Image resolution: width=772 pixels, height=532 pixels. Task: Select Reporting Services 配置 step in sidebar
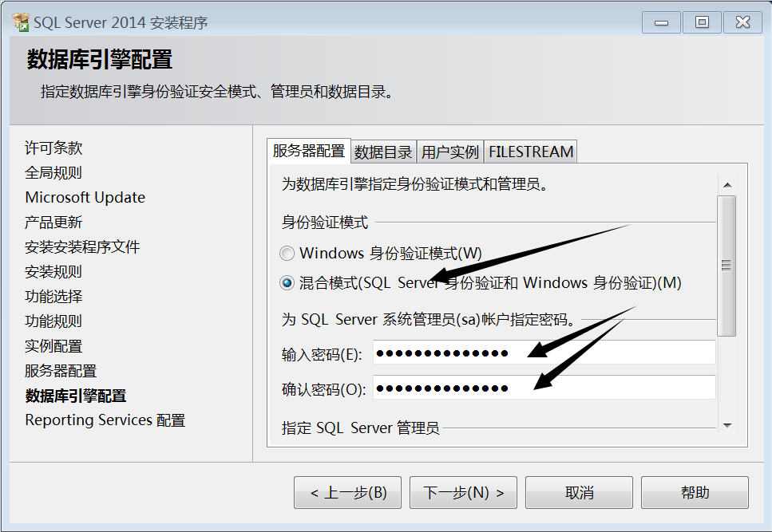[105, 420]
